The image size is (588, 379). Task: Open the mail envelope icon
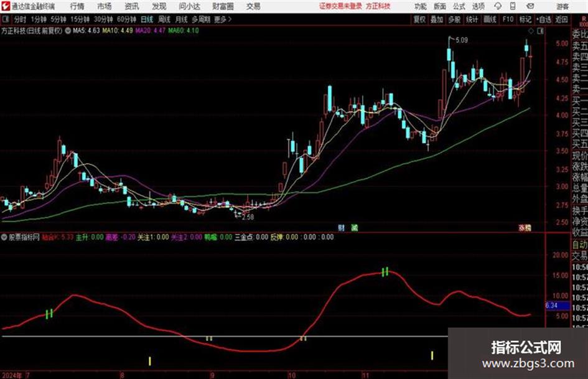pyautogui.click(x=530, y=6)
